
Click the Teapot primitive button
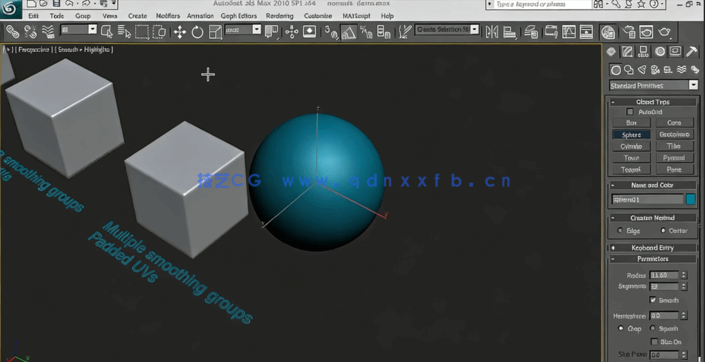(631, 170)
